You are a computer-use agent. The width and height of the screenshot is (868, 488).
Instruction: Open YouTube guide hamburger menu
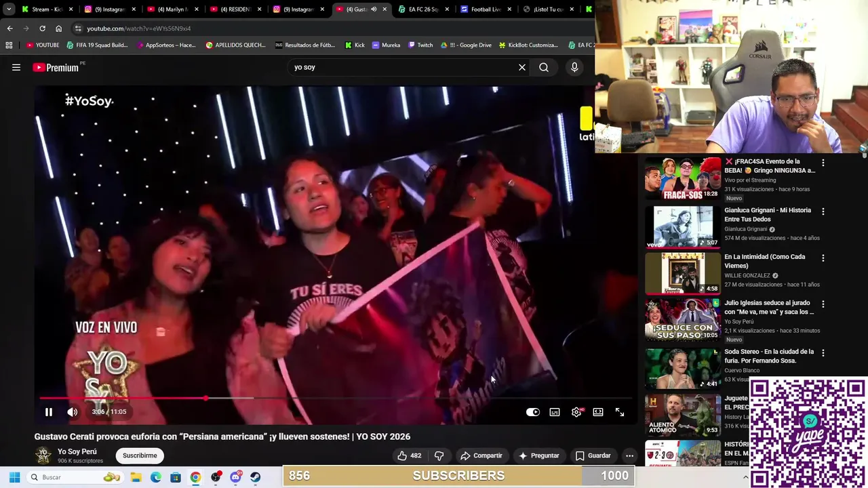pyautogui.click(x=16, y=67)
